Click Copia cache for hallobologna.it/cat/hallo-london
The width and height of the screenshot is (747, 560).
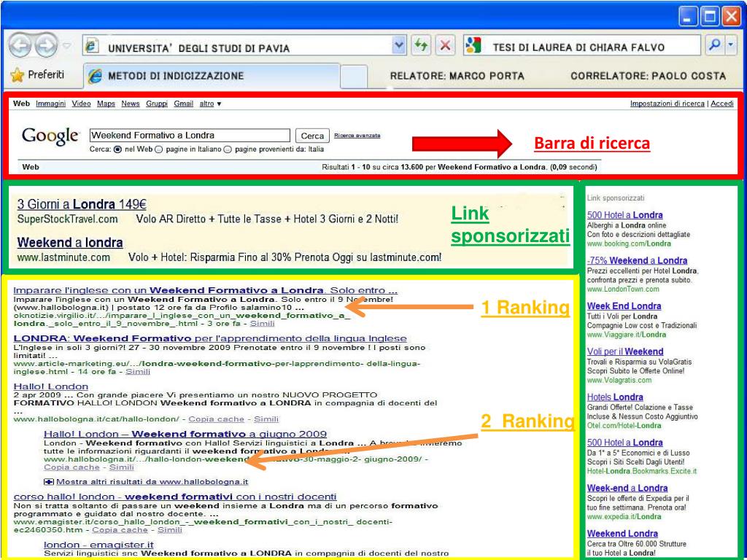[x=216, y=419]
